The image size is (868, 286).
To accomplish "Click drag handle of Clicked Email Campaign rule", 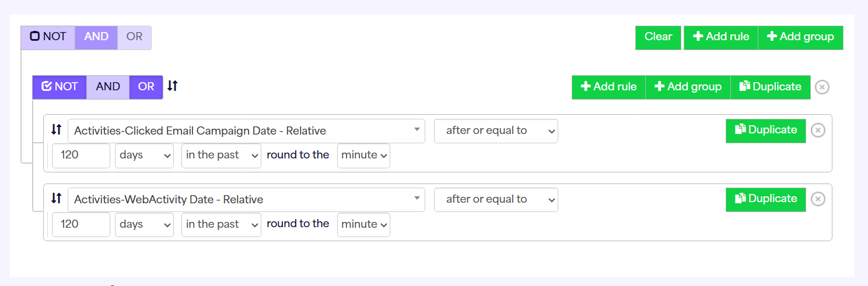I will click(x=57, y=129).
